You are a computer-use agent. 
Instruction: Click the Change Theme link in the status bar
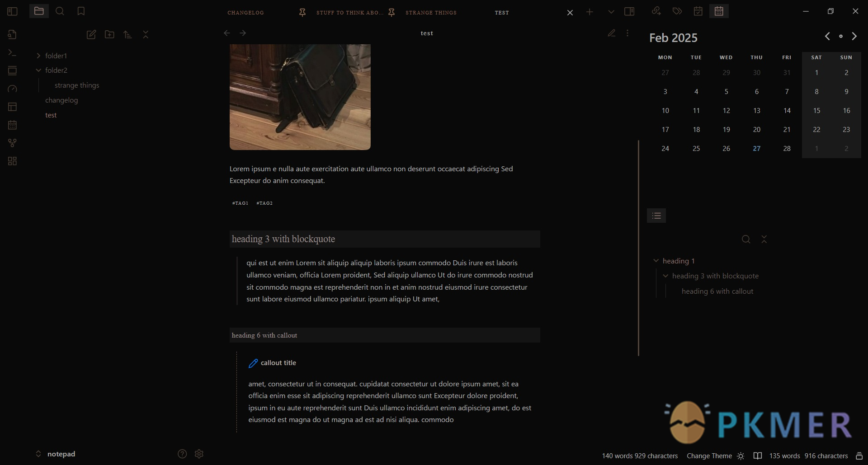pos(708,456)
